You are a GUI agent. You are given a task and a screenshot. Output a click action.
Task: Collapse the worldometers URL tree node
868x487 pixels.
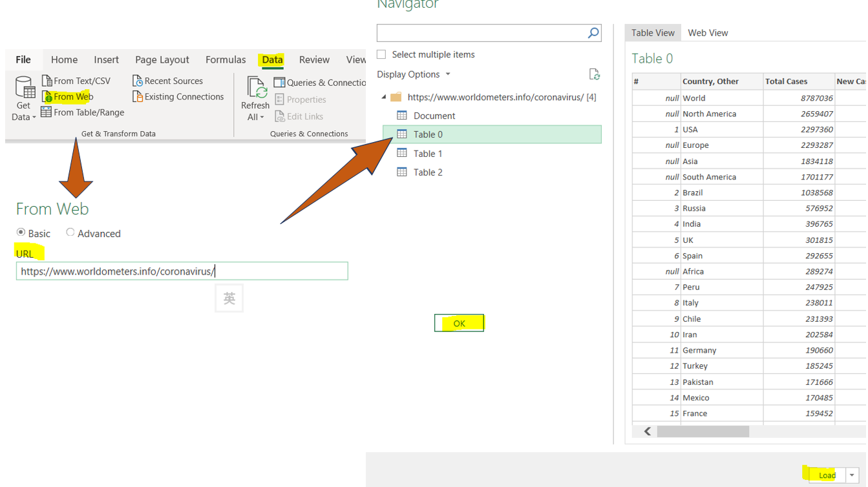pyautogui.click(x=383, y=97)
